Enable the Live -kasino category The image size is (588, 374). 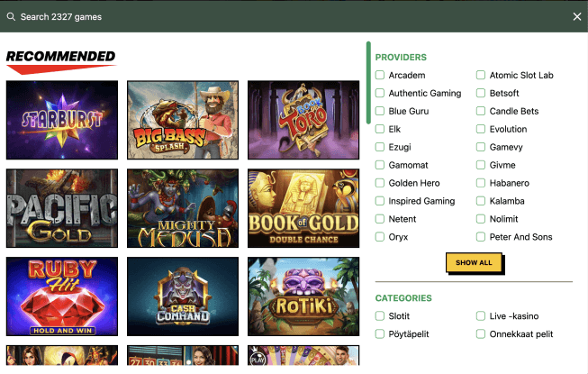pos(481,316)
